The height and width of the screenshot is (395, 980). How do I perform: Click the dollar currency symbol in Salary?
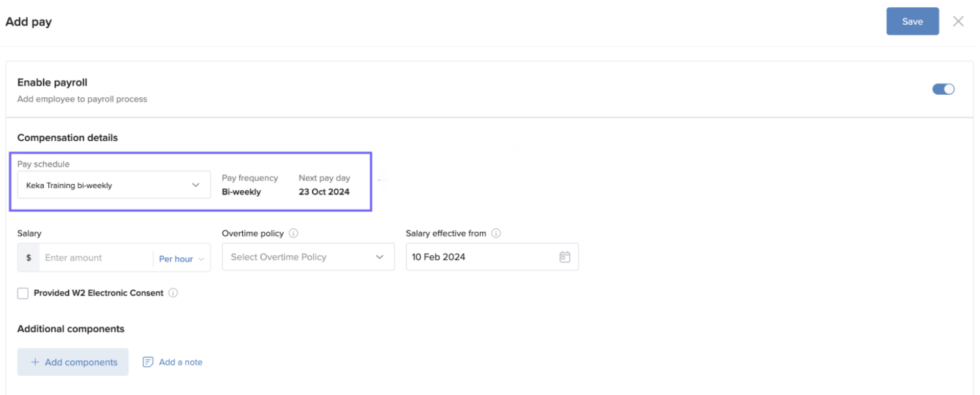(29, 258)
